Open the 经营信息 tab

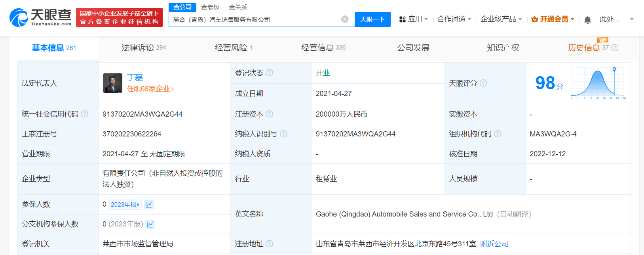323,48
